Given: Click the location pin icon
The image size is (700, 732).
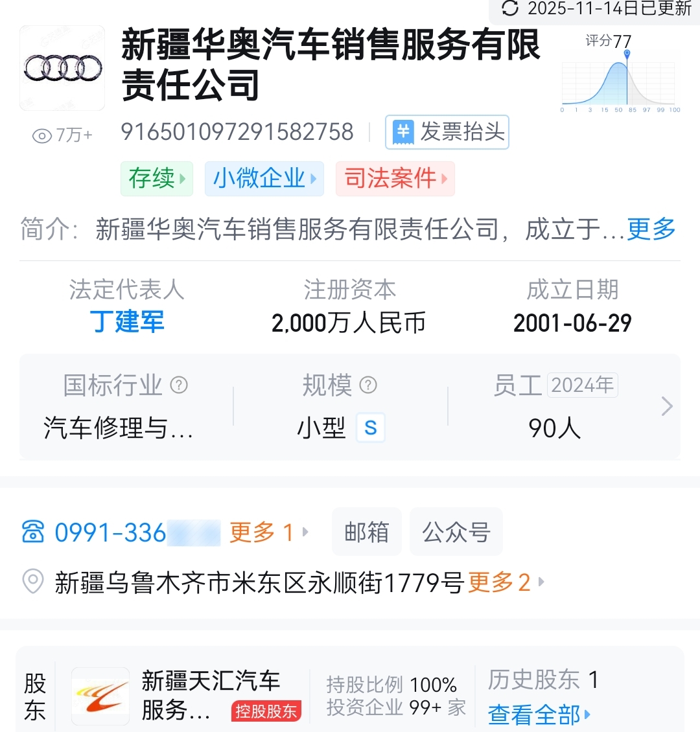Looking at the screenshot, I should click(x=33, y=582).
